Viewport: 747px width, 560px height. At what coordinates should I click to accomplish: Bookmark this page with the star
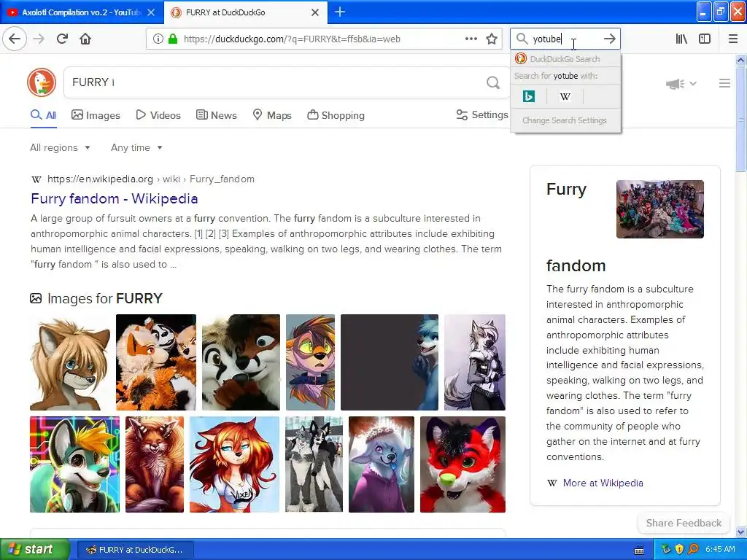(492, 39)
